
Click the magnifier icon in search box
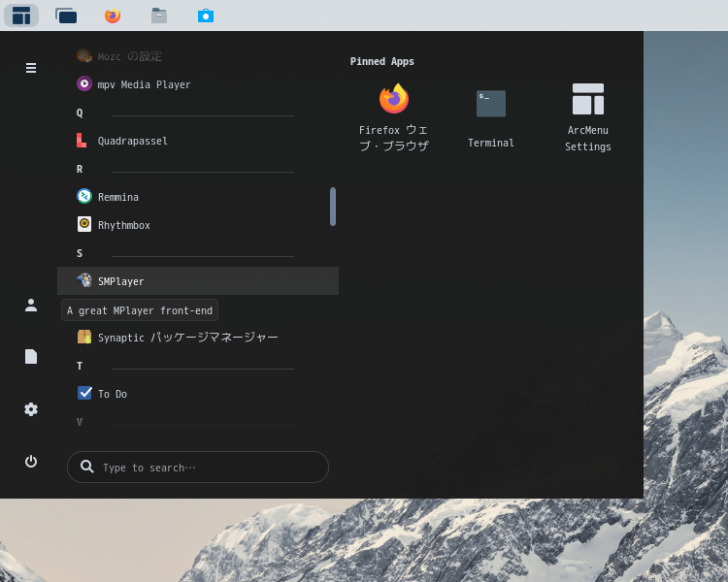click(86, 467)
